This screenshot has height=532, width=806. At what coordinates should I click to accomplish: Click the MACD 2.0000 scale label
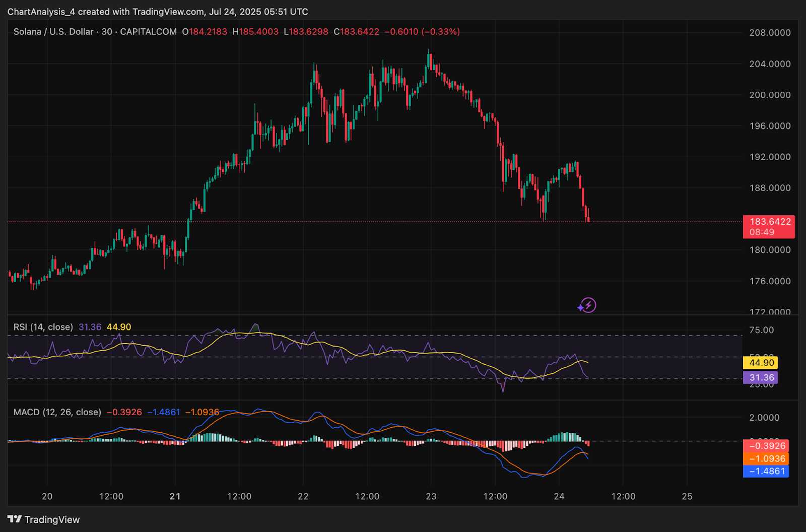pos(764,418)
